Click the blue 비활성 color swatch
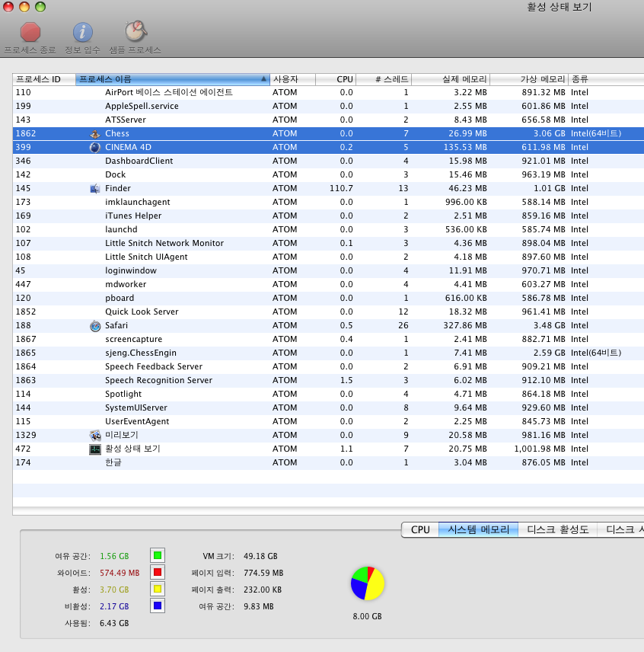The height and width of the screenshot is (652, 644). pos(158,606)
